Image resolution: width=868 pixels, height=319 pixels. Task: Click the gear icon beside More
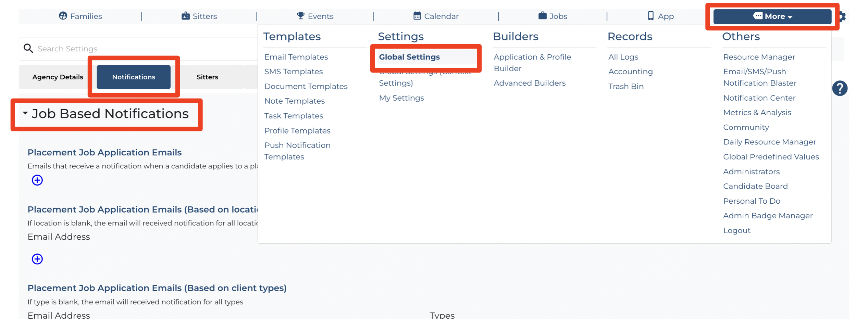[x=843, y=16]
